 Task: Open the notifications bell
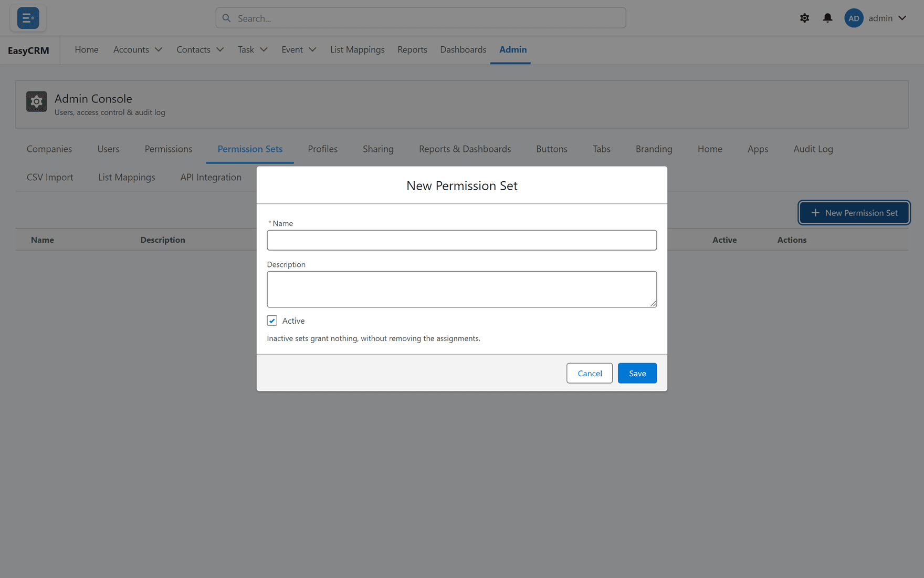click(x=827, y=18)
